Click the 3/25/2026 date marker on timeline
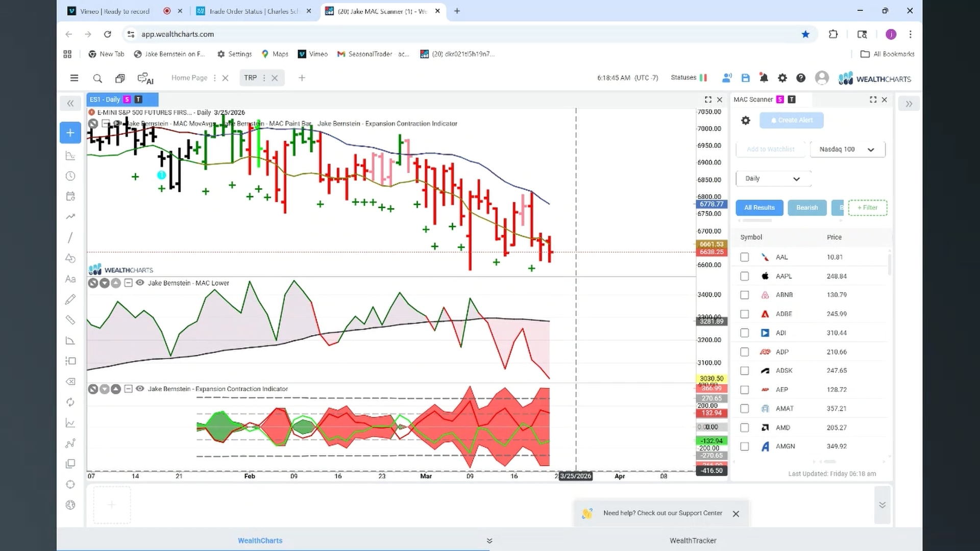The image size is (980, 551). point(576,476)
